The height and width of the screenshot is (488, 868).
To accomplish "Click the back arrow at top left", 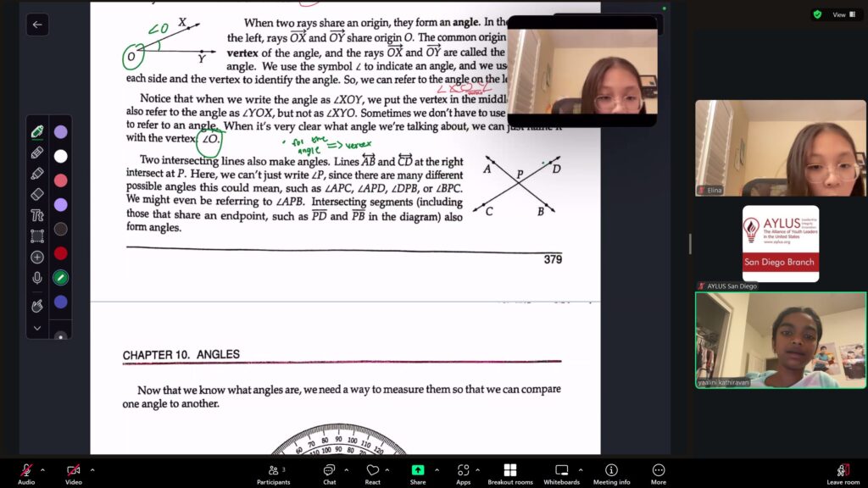I will (x=37, y=25).
